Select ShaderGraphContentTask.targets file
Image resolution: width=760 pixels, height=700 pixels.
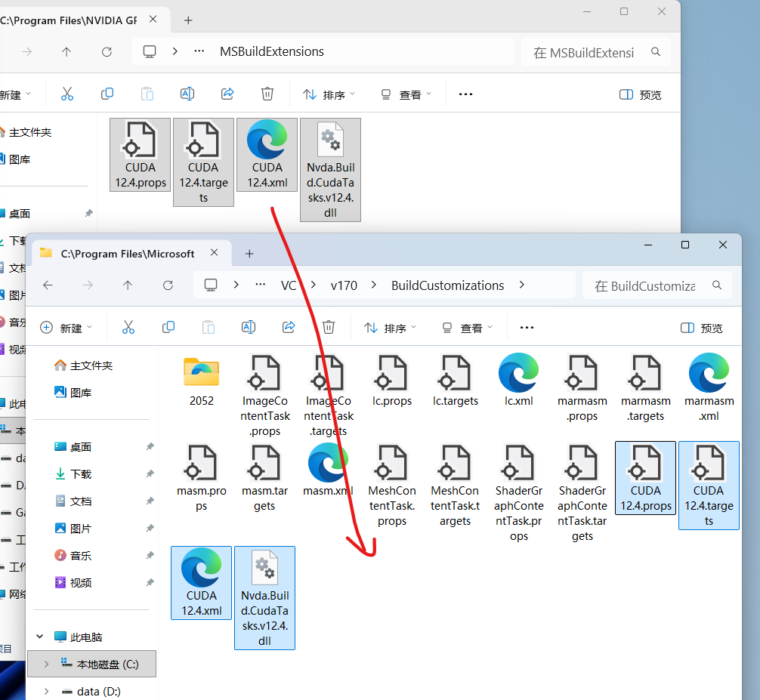click(x=582, y=493)
